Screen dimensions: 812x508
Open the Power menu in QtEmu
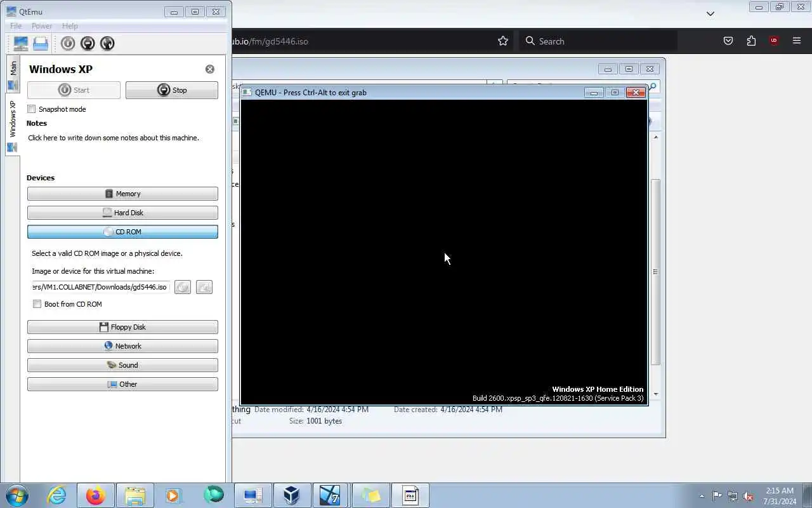[x=42, y=26]
